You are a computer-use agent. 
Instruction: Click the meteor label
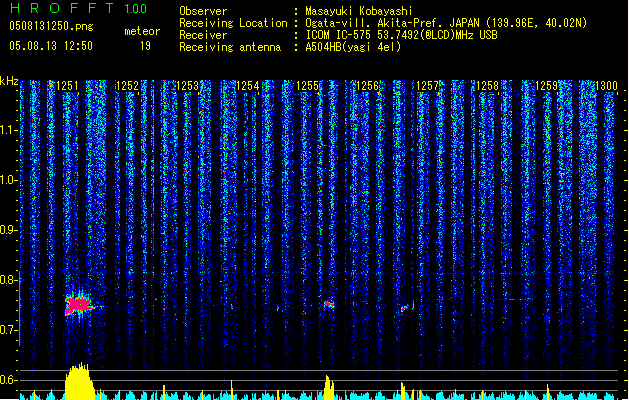(x=142, y=31)
